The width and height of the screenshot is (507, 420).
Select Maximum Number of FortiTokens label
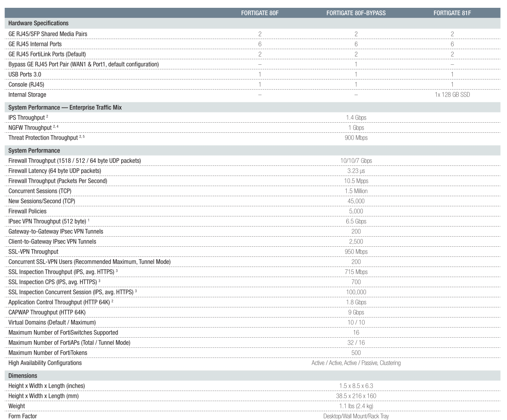(x=48, y=353)
